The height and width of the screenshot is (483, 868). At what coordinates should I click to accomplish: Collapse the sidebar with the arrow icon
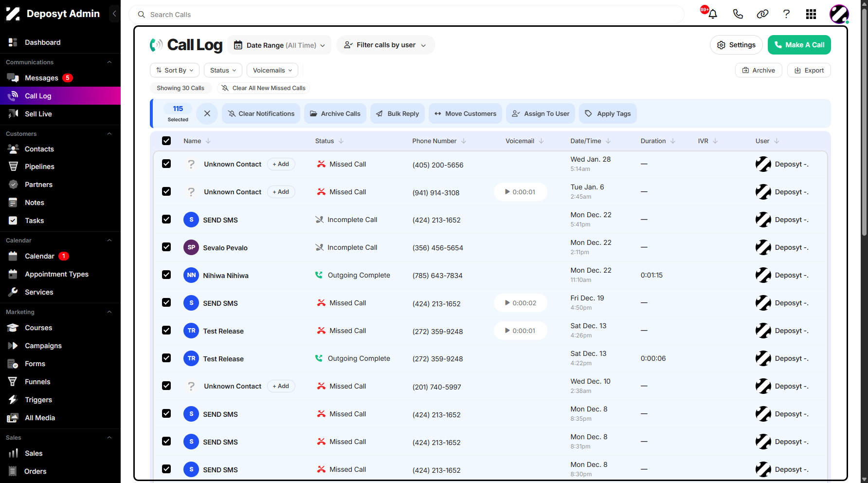pyautogui.click(x=114, y=14)
